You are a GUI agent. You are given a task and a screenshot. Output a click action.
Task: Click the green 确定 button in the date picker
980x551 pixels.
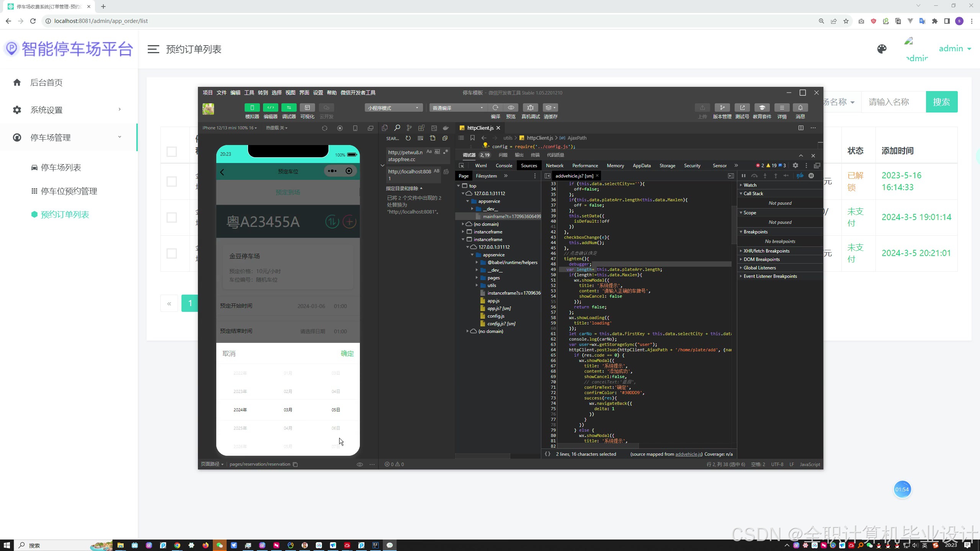tap(347, 354)
